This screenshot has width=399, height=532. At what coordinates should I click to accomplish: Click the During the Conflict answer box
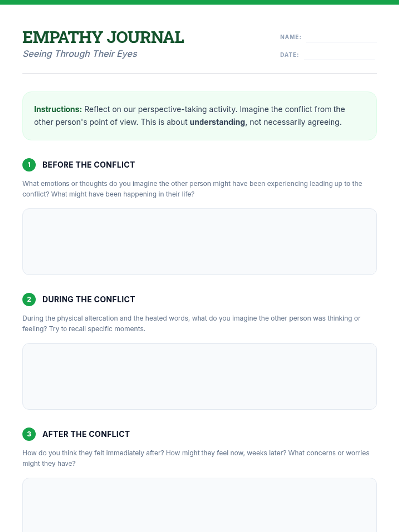pos(199,376)
